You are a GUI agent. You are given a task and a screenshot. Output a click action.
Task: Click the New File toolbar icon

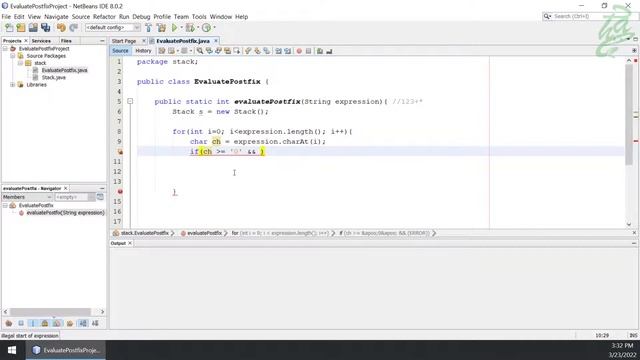(x=9, y=27)
